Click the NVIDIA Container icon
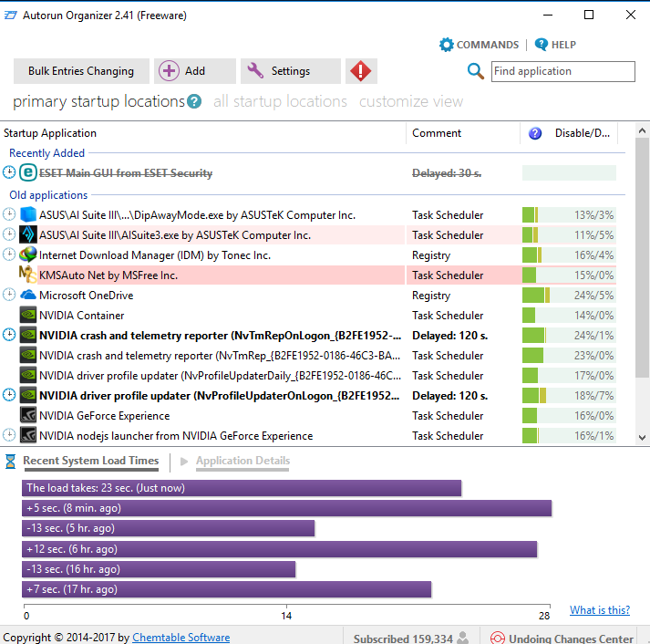This screenshot has width=650, height=644. pos(27,315)
